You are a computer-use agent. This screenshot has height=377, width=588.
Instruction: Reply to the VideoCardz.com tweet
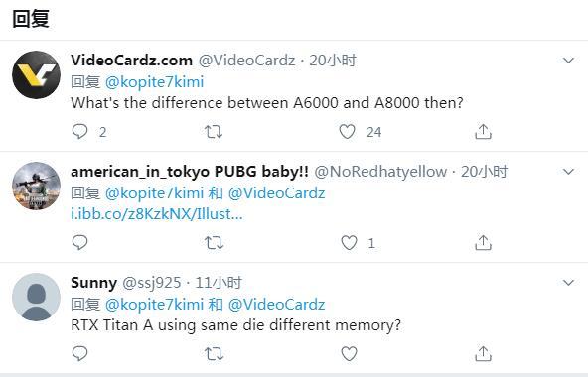click(x=79, y=132)
